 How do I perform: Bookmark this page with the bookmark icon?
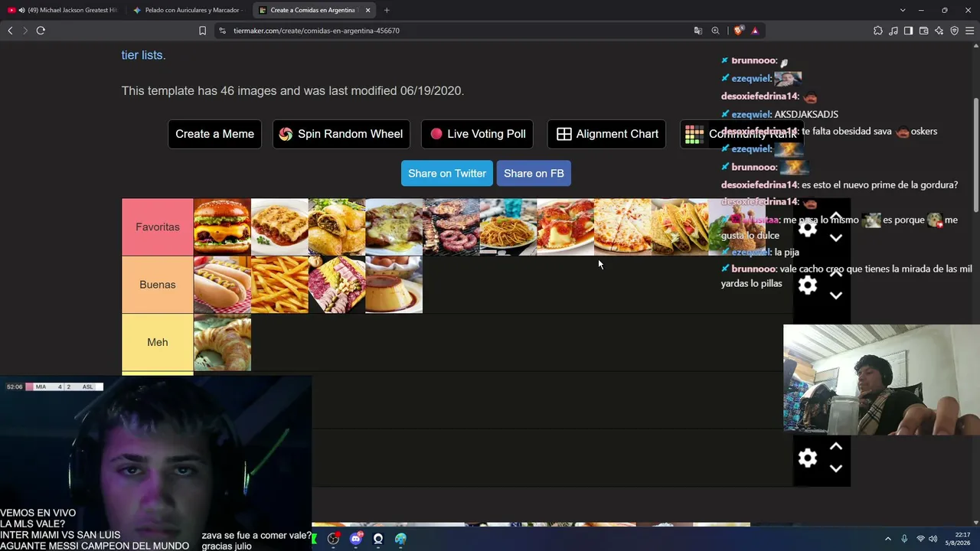click(x=202, y=31)
